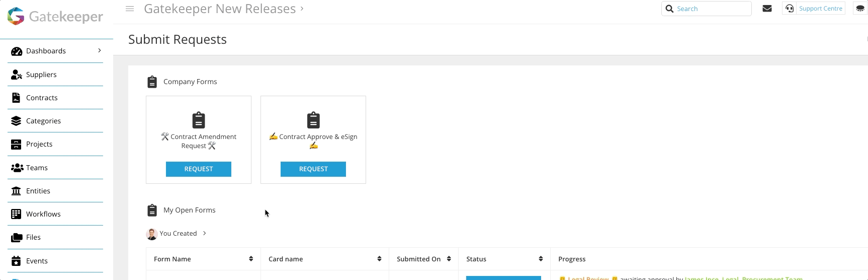
Task: Click the Files folder icon
Action: 17,237
